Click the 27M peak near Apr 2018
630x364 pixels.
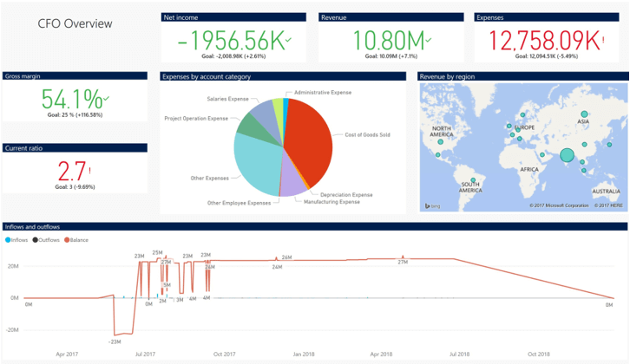pos(403,262)
